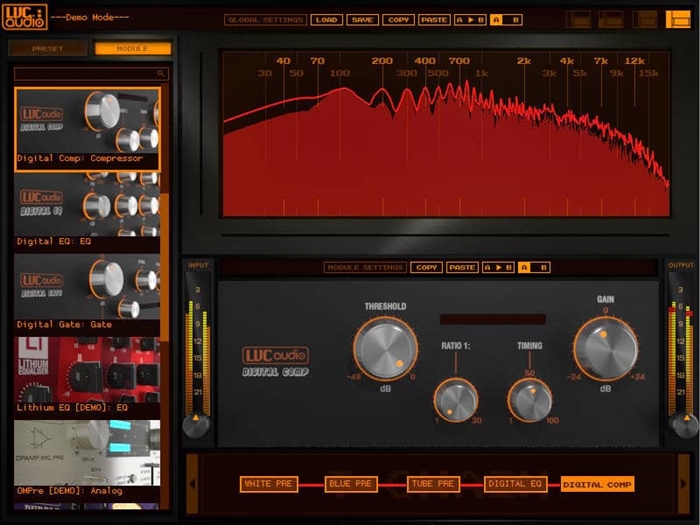The image size is (700, 525).
Task: Click the Gain knob
Action: pos(605,348)
